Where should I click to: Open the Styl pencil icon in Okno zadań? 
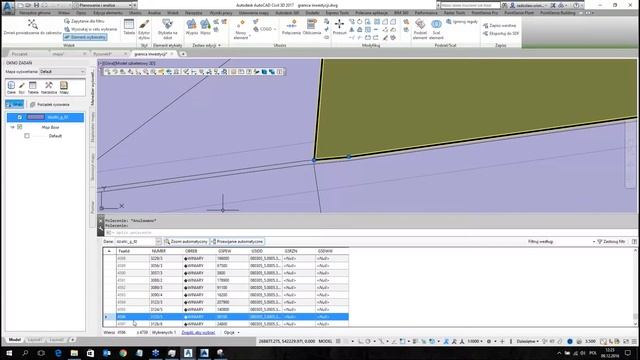pyautogui.click(x=22, y=87)
